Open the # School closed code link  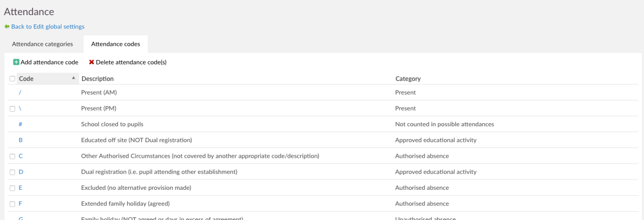[x=20, y=124]
